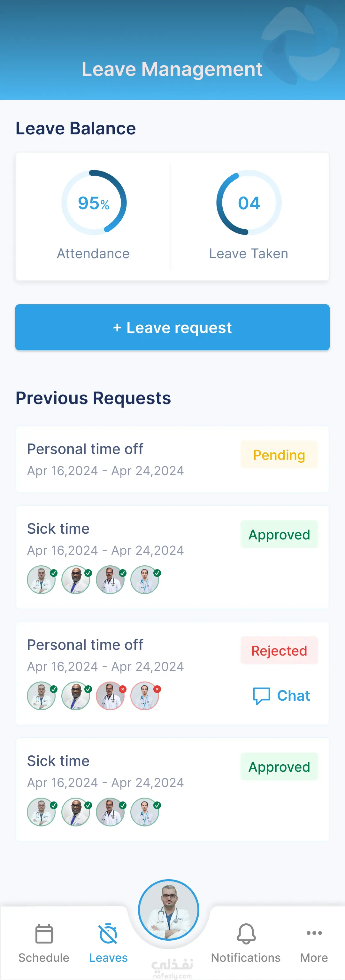Viewport: 345px width, 980px height.
Task: Tap the last rejecting approver avatar
Action: [145, 696]
